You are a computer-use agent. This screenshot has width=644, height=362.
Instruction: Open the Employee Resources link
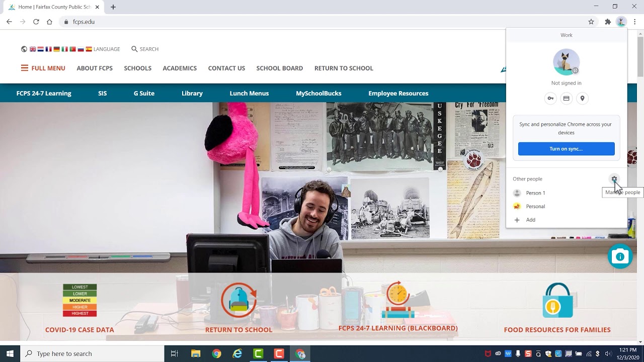398,94
